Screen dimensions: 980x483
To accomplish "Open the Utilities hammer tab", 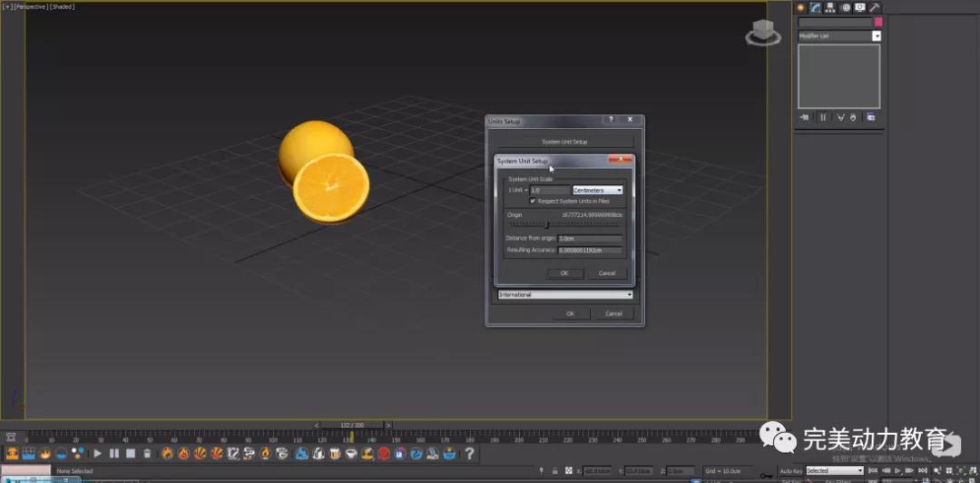I will tap(875, 7).
